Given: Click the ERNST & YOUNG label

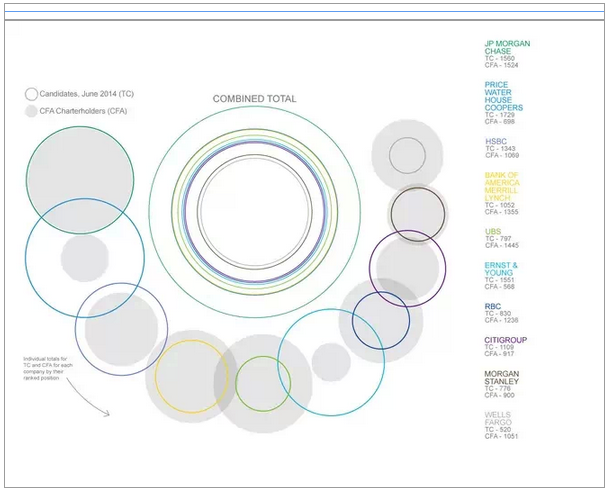Looking at the screenshot, I should point(501,269).
